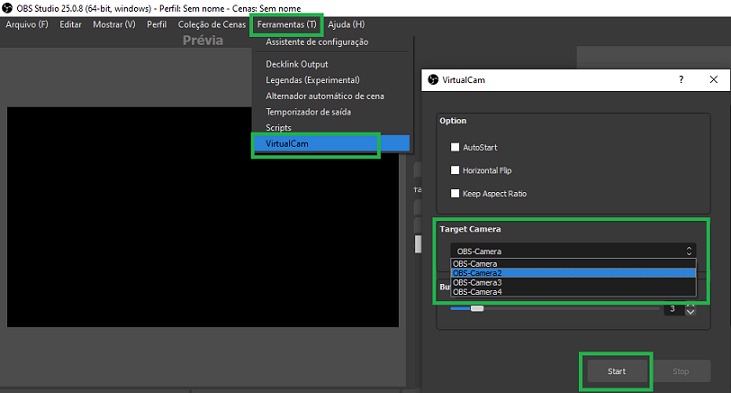Click the OBS Studio logo in main title bar
The image size is (731, 393).
7,8
